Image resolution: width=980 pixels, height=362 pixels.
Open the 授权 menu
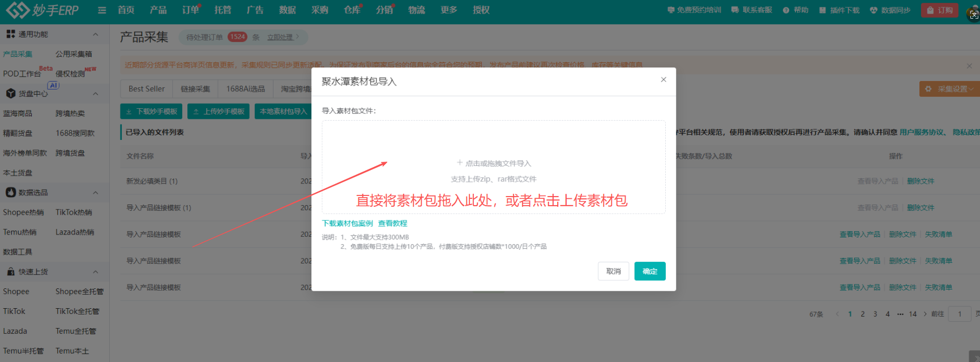click(481, 10)
